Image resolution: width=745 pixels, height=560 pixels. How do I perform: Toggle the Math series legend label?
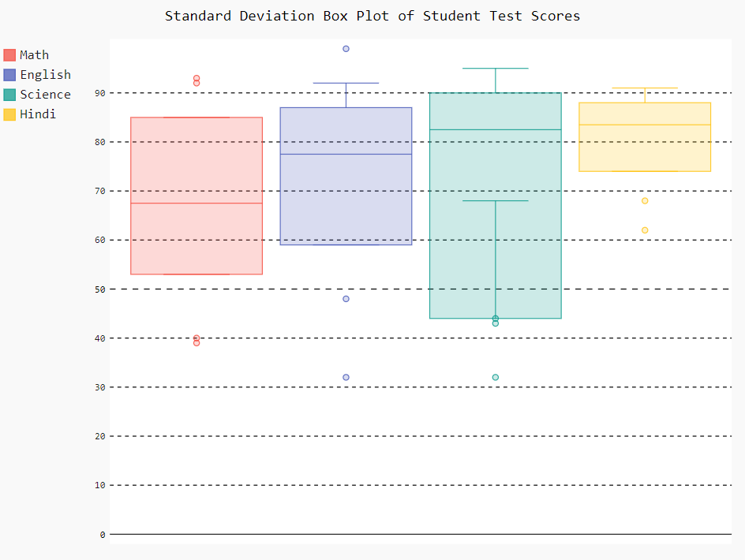click(34, 55)
